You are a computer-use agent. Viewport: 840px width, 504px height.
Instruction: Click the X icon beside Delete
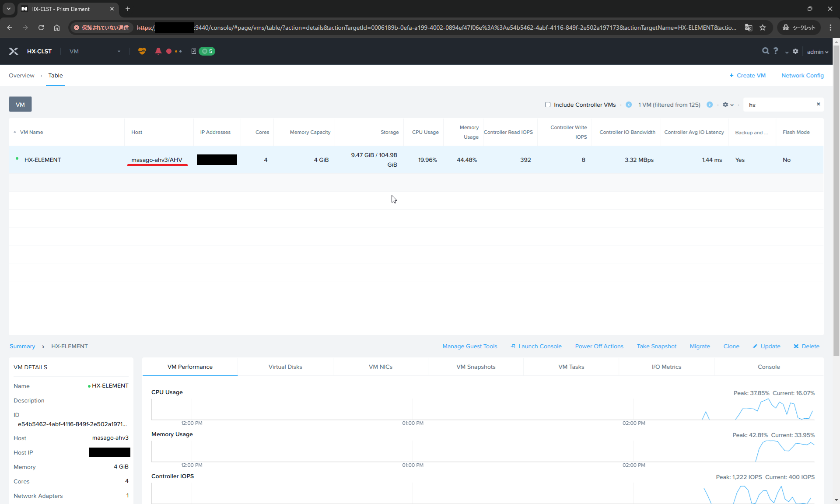click(x=796, y=346)
